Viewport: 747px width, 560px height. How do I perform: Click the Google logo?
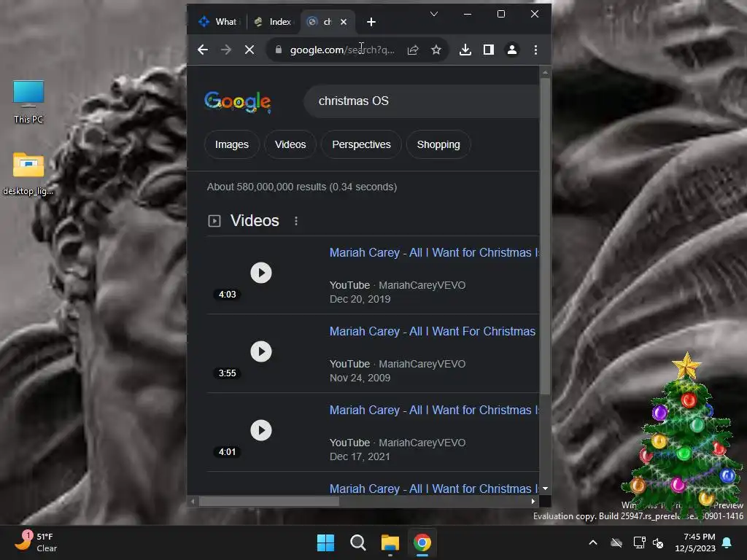[238, 101]
